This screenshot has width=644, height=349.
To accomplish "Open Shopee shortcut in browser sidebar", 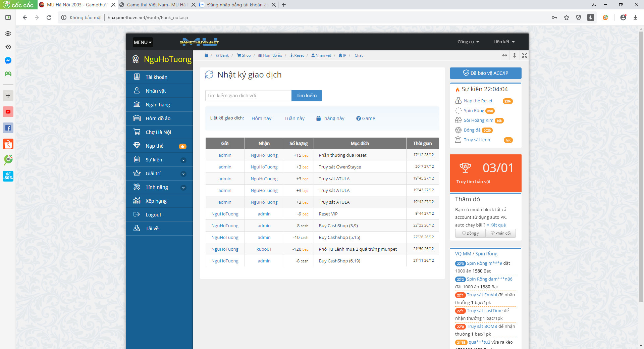I will 8,144.
